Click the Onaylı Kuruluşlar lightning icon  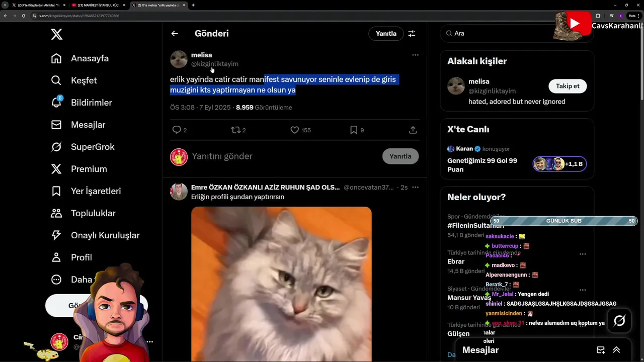coord(56,235)
